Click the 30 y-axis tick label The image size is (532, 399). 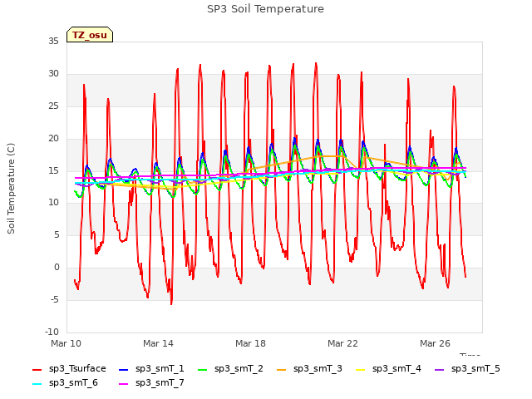click(x=53, y=74)
